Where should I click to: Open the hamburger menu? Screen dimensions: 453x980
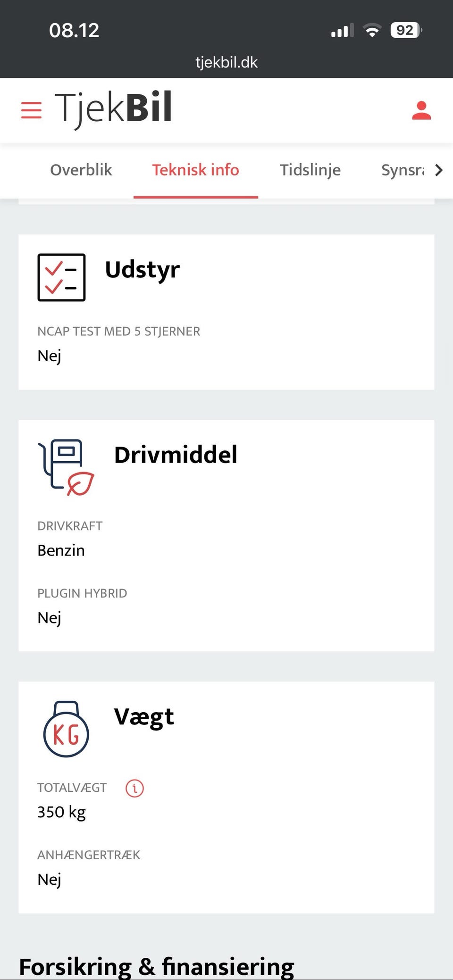coord(31,110)
